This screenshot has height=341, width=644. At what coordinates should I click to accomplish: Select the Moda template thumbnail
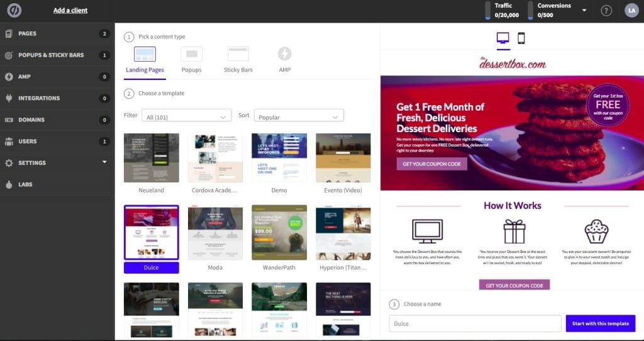[x=215, y=233]
